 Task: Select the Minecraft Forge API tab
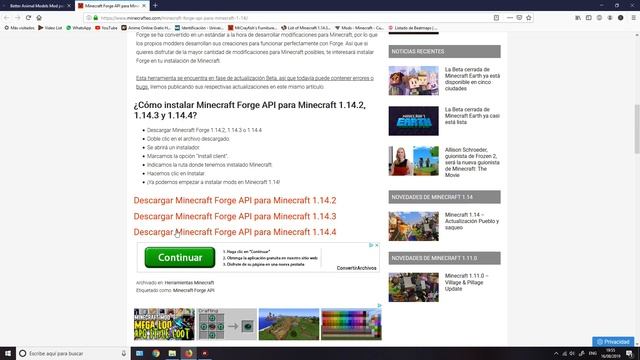[x=112, y=6]
